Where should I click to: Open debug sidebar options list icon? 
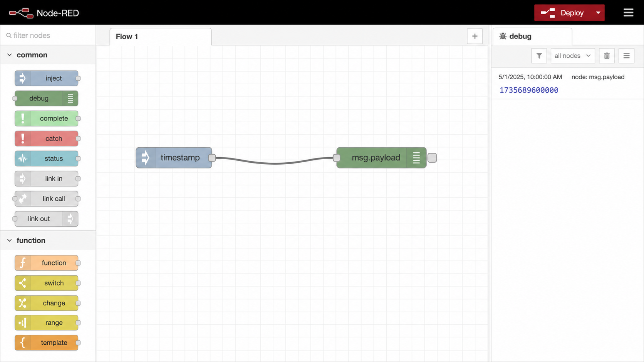[626, 56]
